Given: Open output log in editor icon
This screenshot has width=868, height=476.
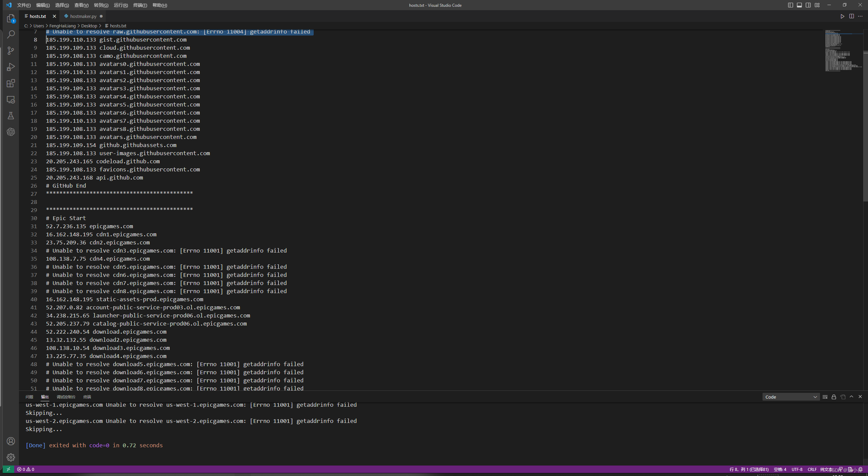Looking at the screenshot, I should (843, 397).
